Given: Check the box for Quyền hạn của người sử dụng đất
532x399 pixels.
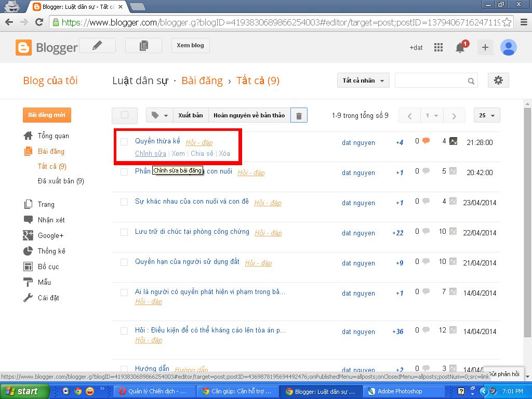Looking at the screenshot, I should point(124,262).
